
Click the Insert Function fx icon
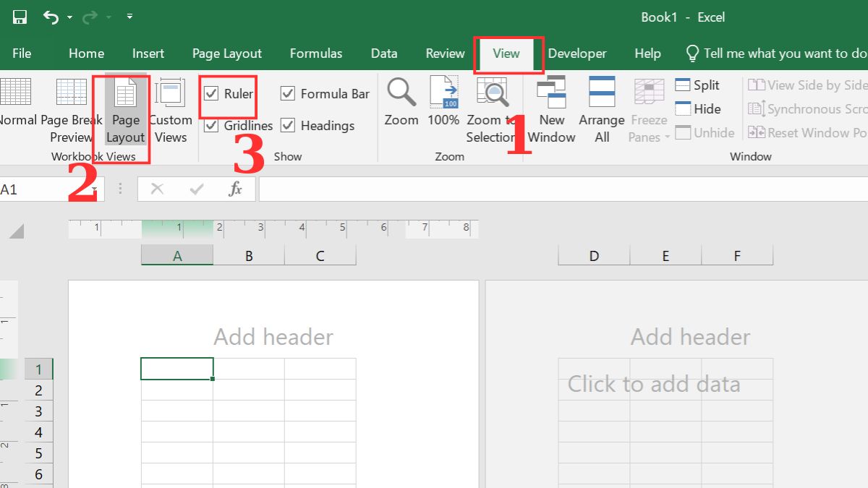(235, 189)
